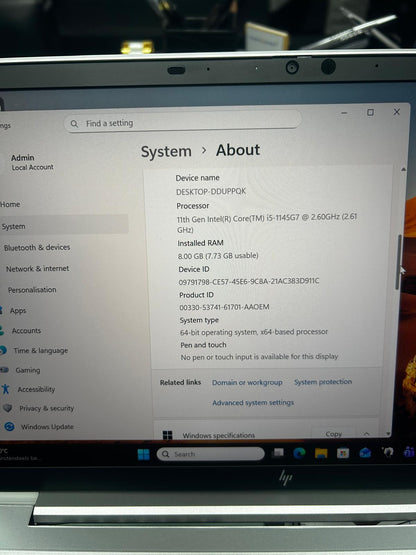This screenshot has width=416, height=555.
Task: Click the Time & language globe icon
Action: click(x=3, y=350)
